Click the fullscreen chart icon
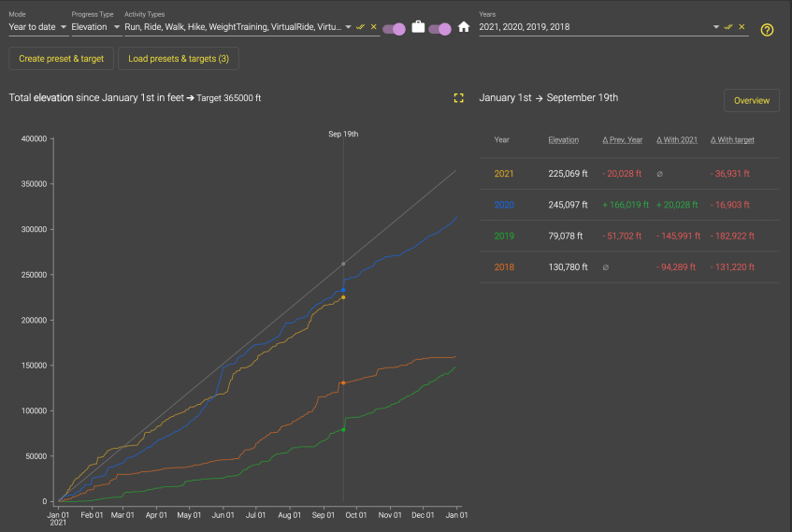Viewport: 792px width, 532px height. pos(458,98)
